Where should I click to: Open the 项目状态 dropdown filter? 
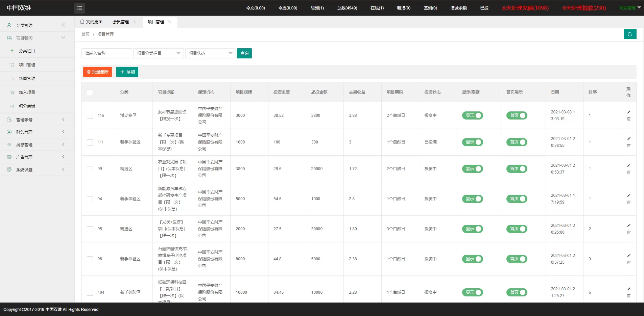coord(210,53)
